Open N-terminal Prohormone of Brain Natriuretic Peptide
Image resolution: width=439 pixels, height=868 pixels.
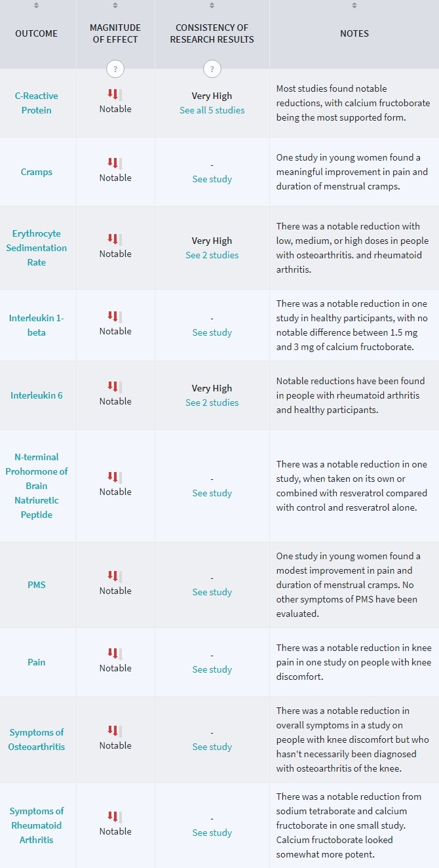pos(37,486)
